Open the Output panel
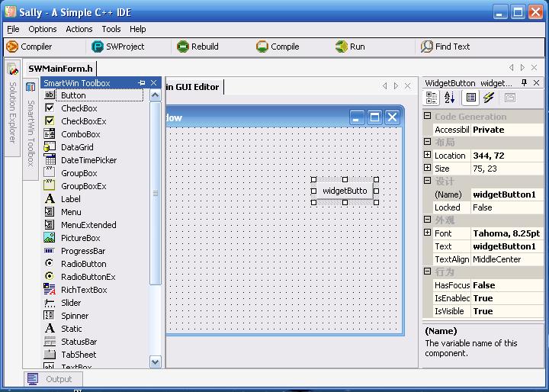 coord(53,379)
